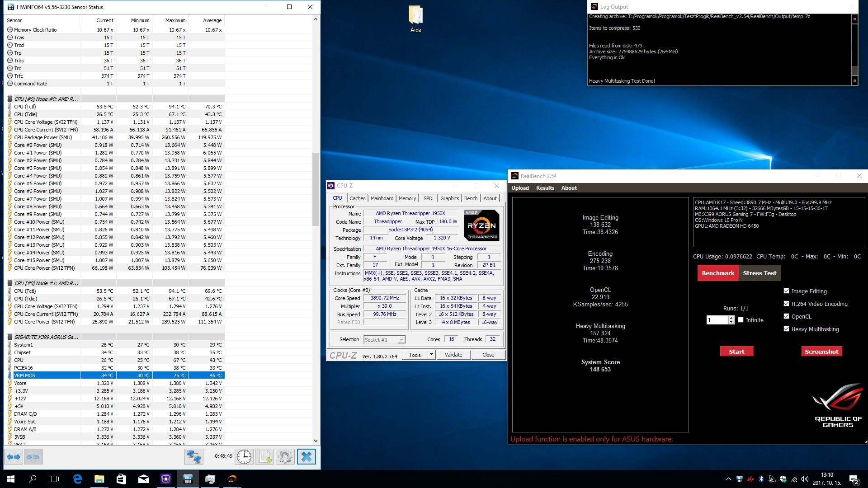Switch to RealBench ROG taskbar icon
This screenshot has width=868, height=488.
(232, 479)
